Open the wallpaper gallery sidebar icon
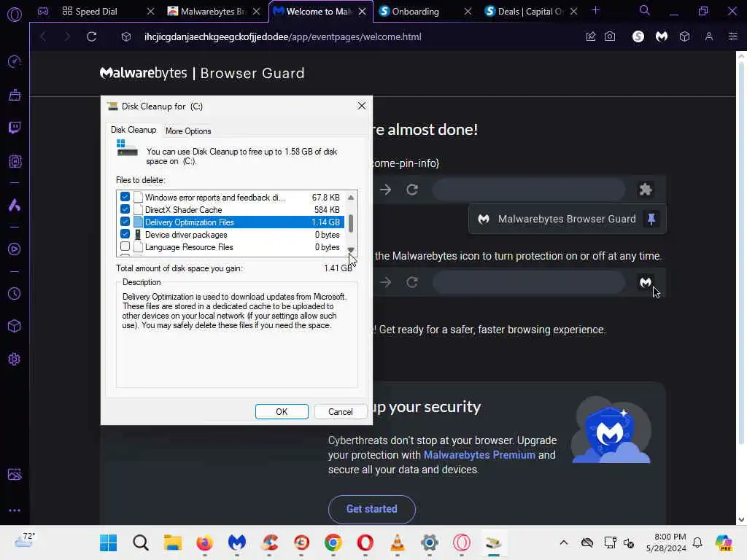This screenshot has height=560, width=747. (15, 474)
